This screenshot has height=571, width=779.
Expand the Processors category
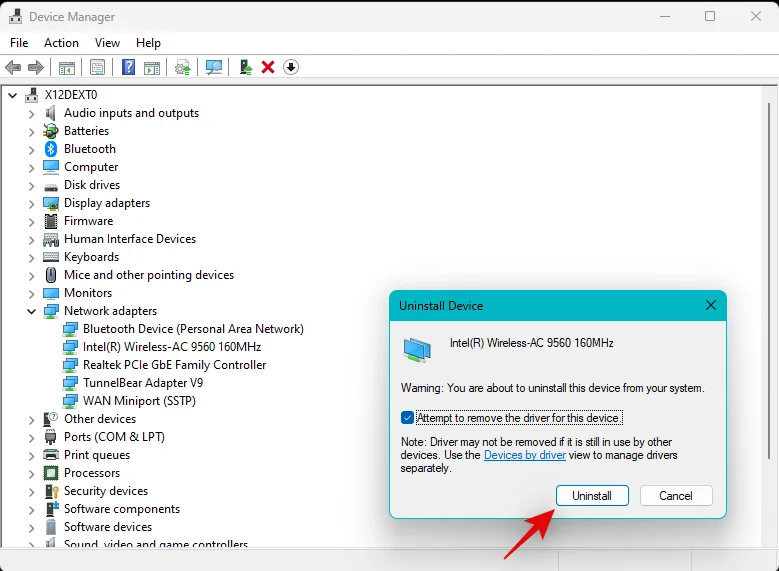pyautogui.click(x=31, y=473)
